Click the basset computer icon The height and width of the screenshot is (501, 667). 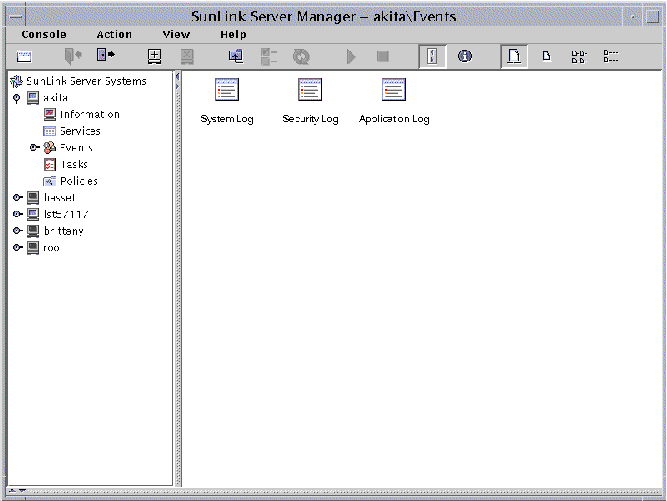(x=33, y=198)
